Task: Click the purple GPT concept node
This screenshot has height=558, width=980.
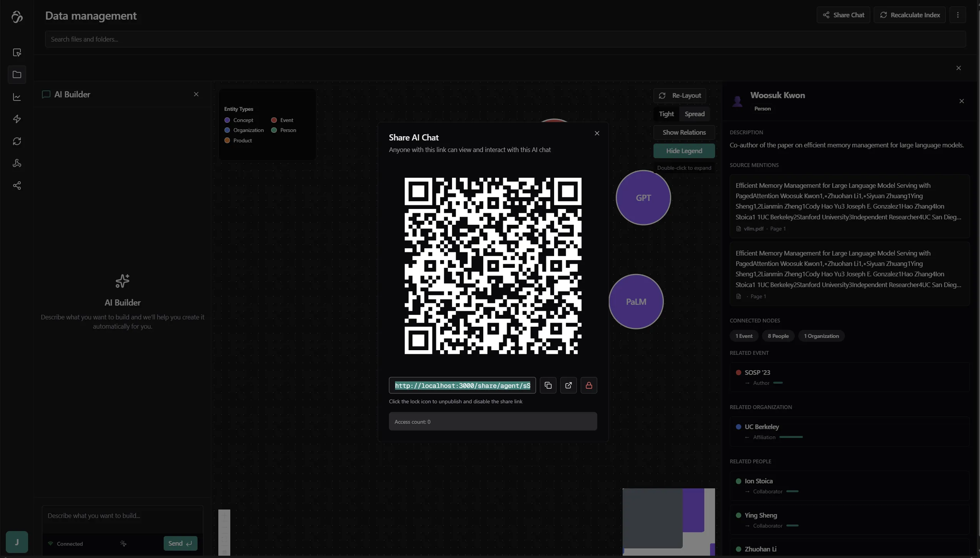Action: pos(643,198)
